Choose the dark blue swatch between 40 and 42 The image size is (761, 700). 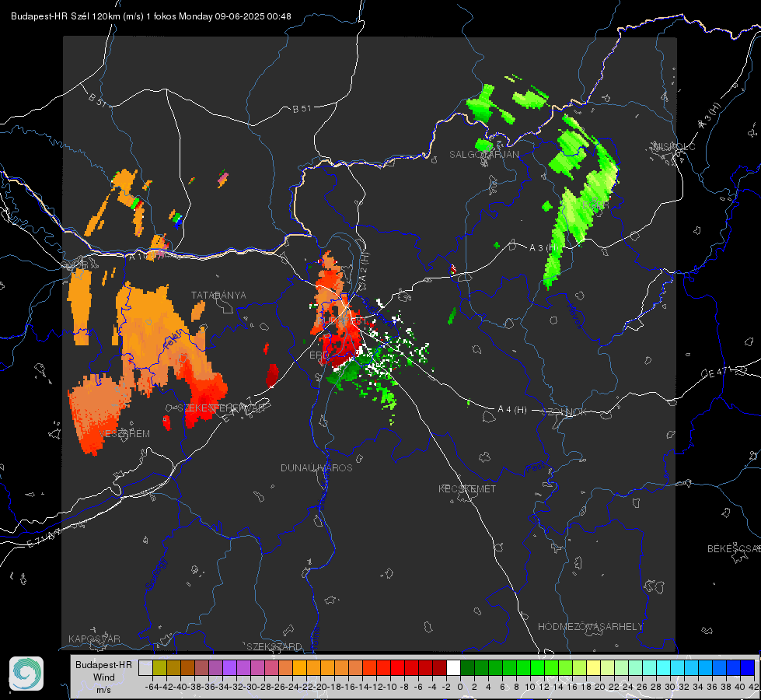[748, 667]
